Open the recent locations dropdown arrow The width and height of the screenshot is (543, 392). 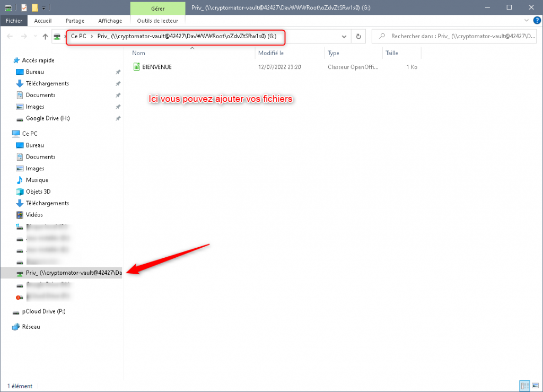point(35,37)
